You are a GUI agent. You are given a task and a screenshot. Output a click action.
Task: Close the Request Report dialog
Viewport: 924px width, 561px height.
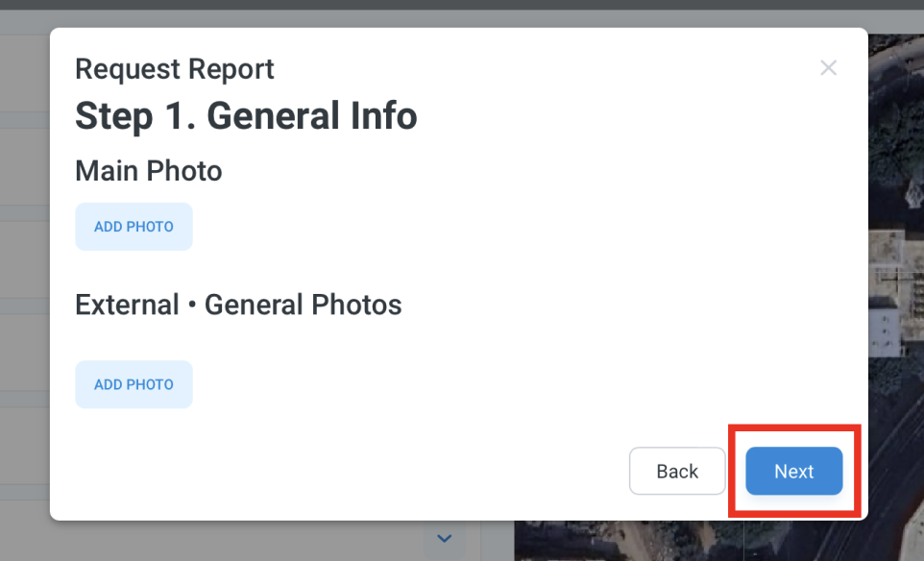[828, 68]
